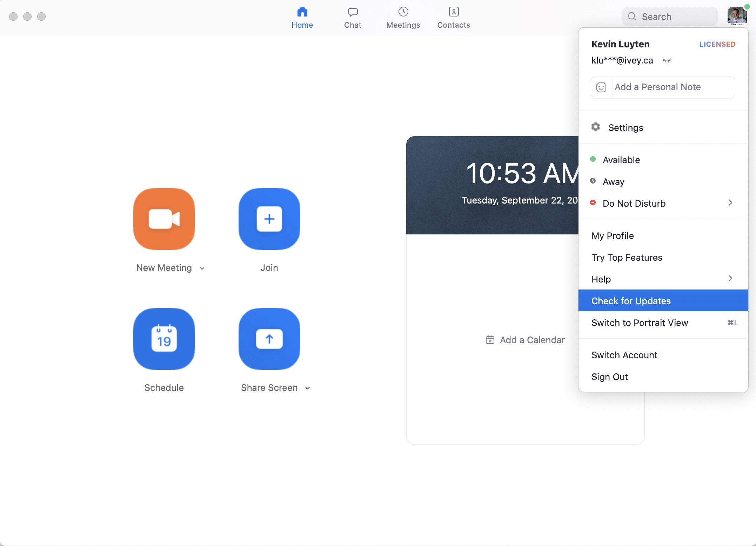The height and width of the screenshot is (546, 756).
Task: Click the Add a Personal Note field
Action: (673, 87)
